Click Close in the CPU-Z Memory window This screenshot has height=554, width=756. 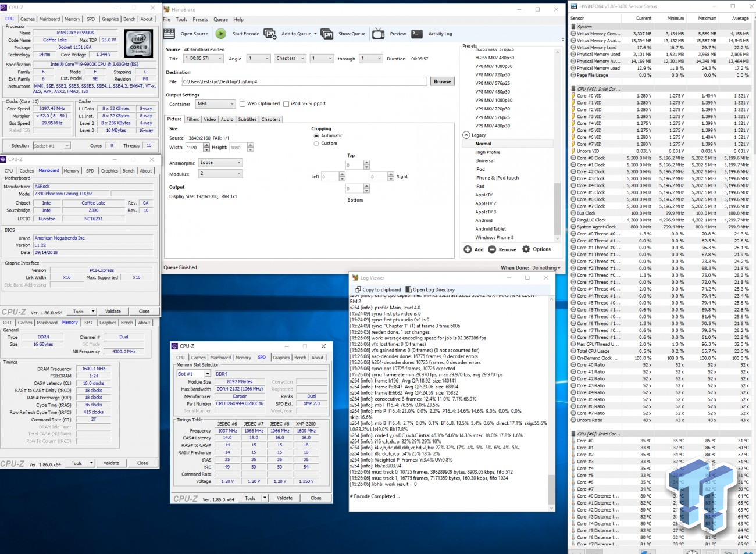[x=142, y=463]
